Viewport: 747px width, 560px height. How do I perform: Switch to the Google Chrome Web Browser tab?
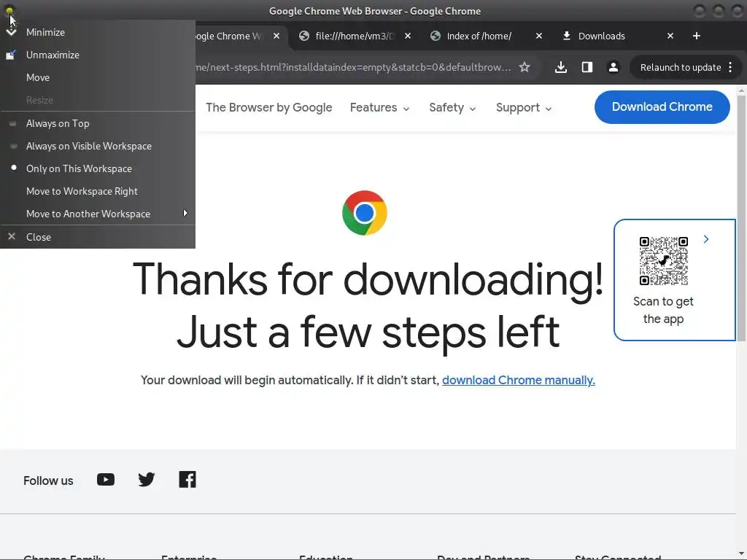point(228,36)
